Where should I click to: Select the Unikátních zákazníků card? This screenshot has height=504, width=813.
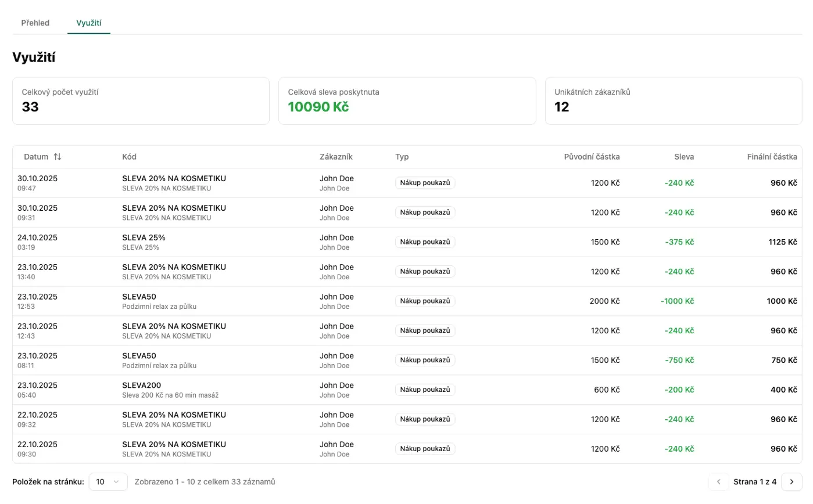[673, 101]
